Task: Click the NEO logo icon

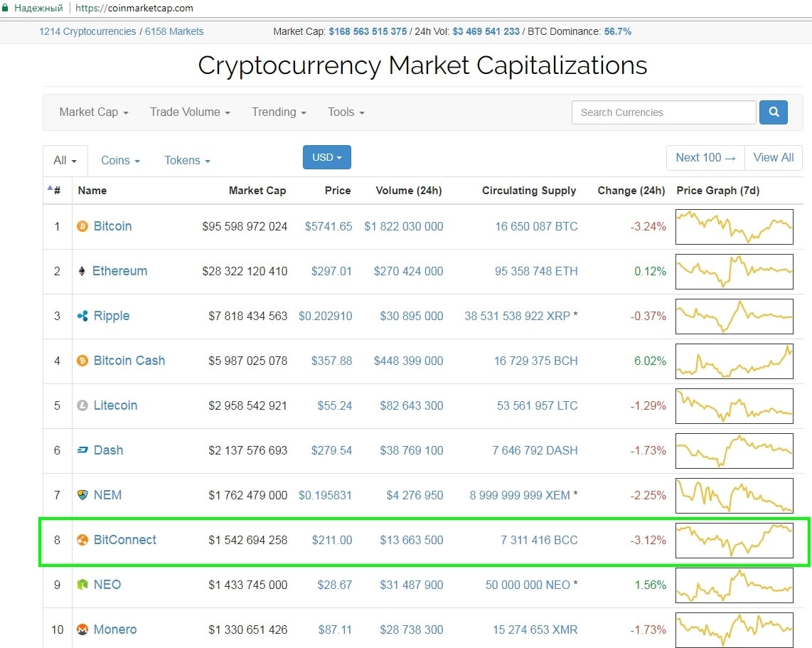Action: 82,585
